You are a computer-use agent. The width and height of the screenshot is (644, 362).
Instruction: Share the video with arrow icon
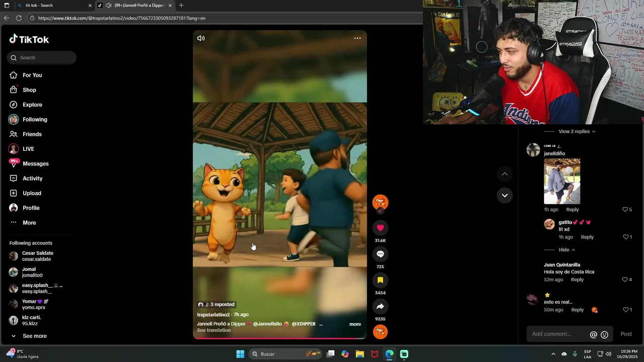380,306
